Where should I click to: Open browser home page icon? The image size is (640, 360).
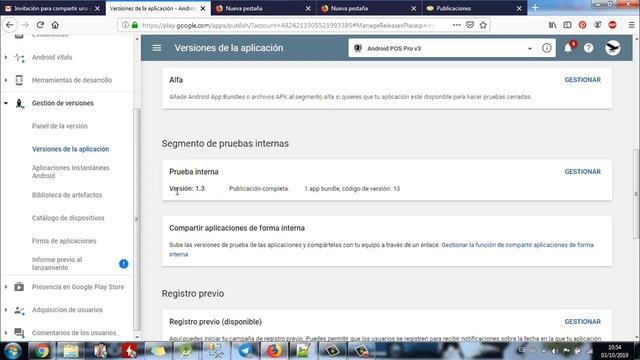click(55, 25)
